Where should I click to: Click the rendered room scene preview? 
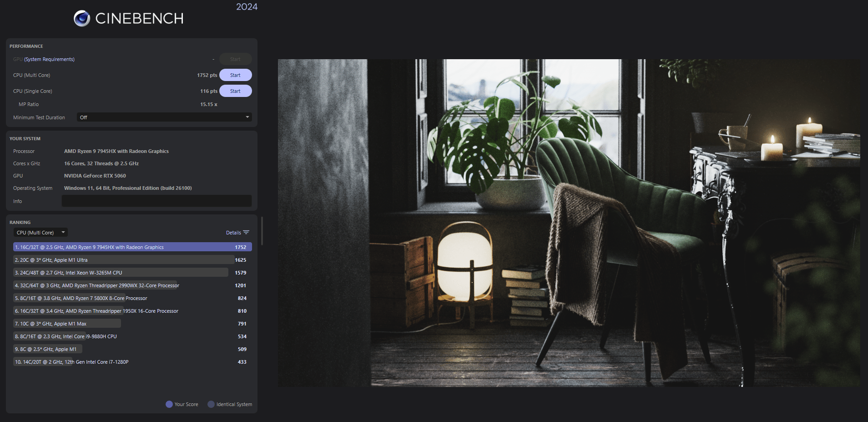point(569,223)
